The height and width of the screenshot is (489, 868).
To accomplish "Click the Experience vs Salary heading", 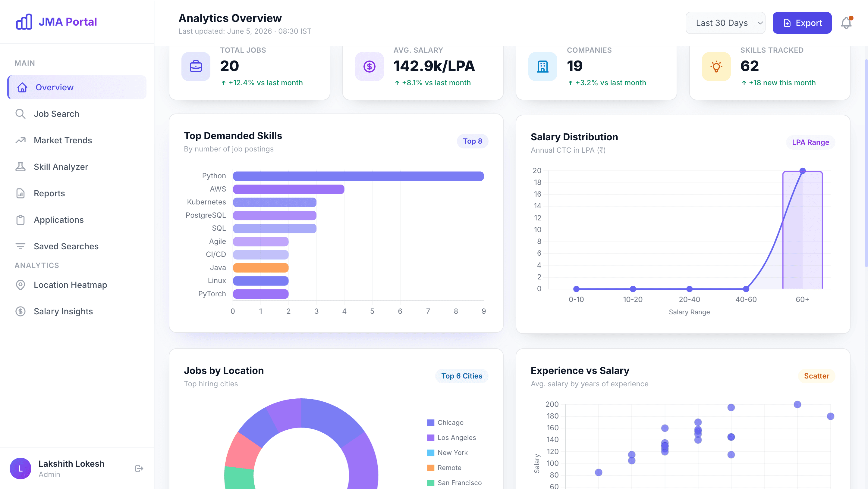I will (580, 371).
